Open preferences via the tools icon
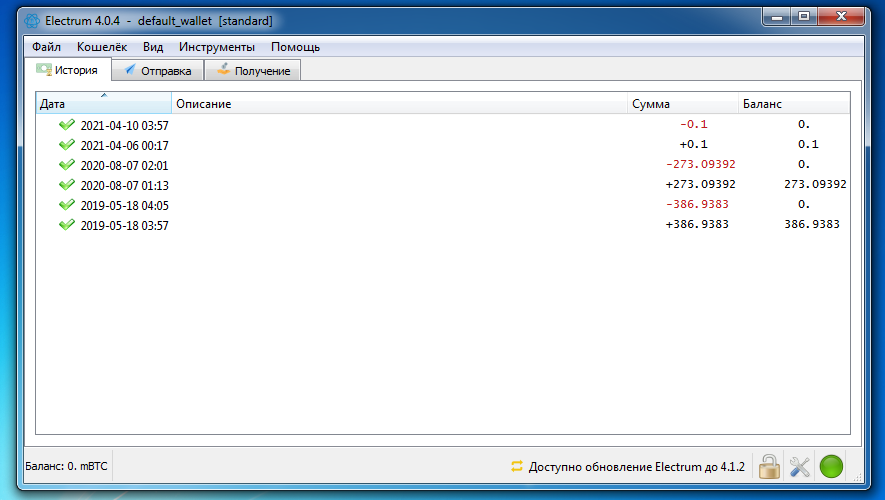The height and width of the screenshot is (500, 885). tap(799, 466)
